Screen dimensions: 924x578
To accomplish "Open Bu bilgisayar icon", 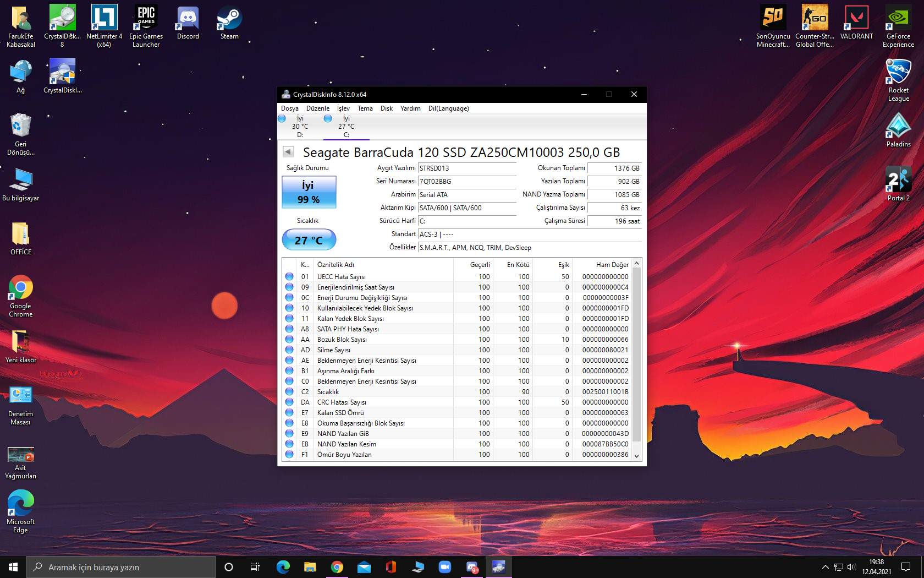I will pyautogui.click(x=21, y=184).
